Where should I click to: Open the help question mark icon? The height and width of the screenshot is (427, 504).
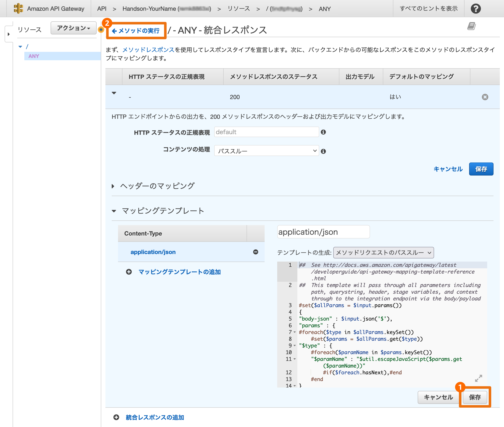[x=476, y=9]
